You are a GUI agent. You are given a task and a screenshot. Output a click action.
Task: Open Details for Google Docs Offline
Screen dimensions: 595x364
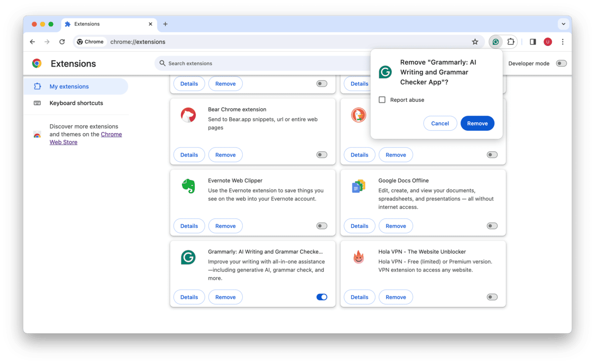[x=359, y=226]
